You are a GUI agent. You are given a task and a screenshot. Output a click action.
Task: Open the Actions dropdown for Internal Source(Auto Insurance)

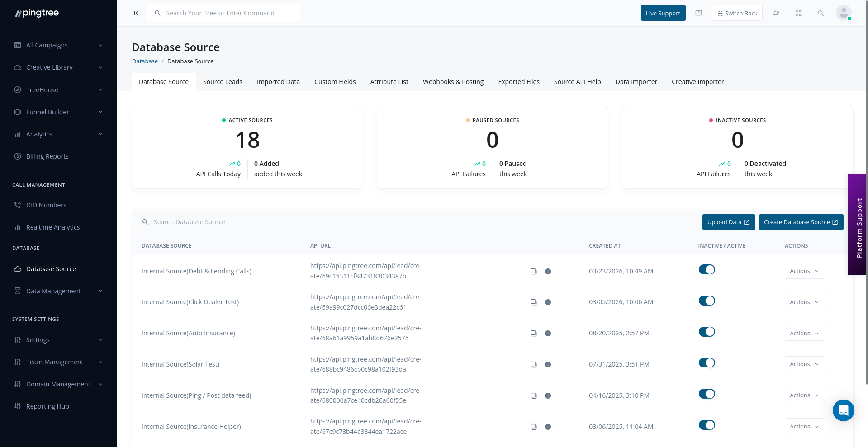click(804, 333)
